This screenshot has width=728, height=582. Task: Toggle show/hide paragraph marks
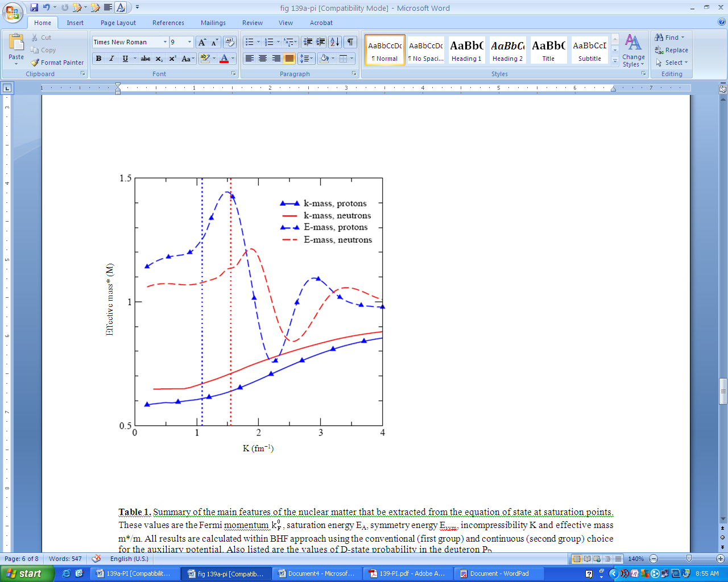(x=351, y=42)
